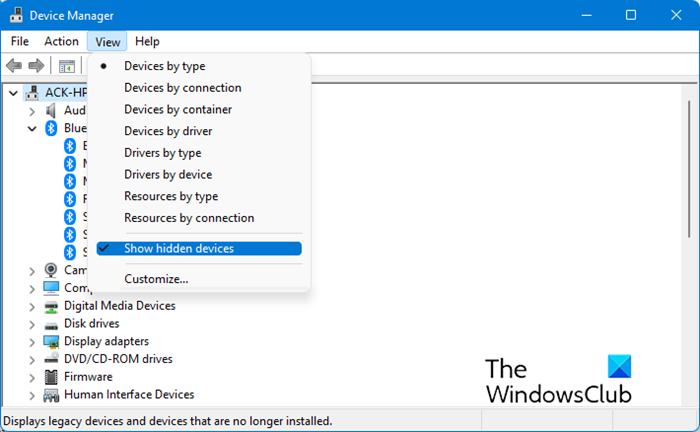Select Devices by driver view

pyautogui.click(x=168, y=131)
